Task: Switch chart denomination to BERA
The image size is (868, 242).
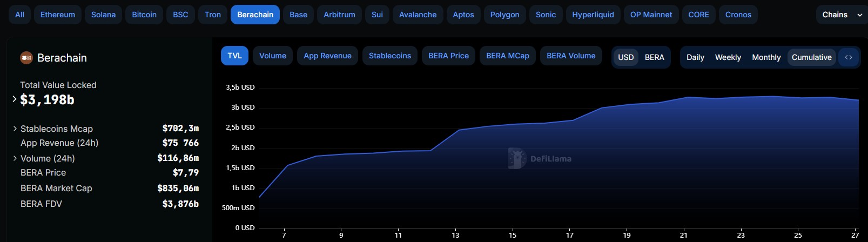Action: (655, 57)
